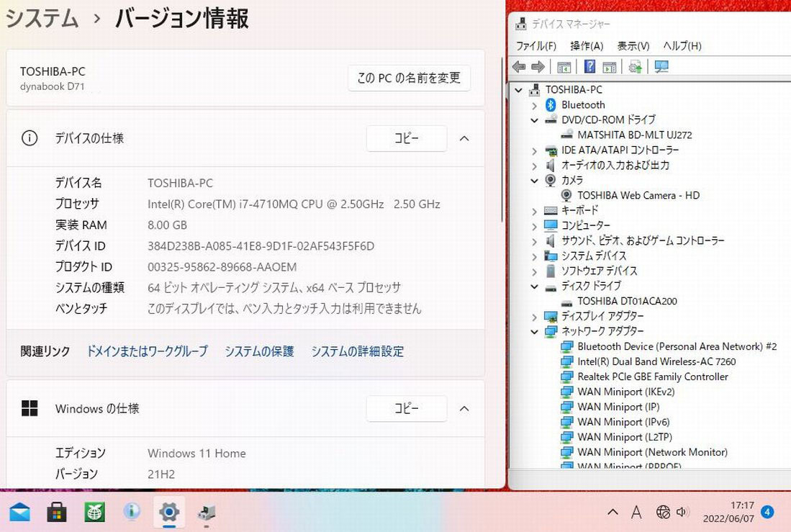Screen dimensions: 791x532
Task: Expand オーディオの入力および出力 node
Action: [534, 166]
